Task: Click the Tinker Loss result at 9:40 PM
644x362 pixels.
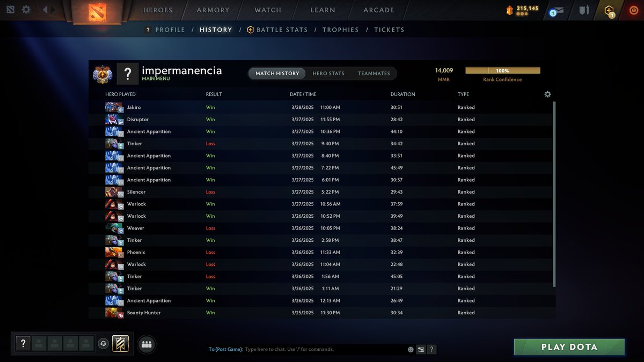Action: tap(210, 144)
